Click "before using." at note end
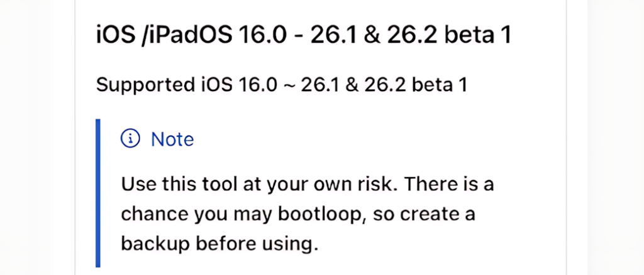Viewport: 644px width, 275px height. 257,245
